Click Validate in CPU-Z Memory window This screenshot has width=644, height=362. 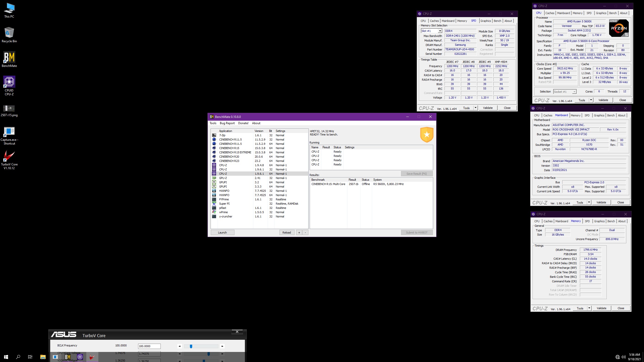tap(601, 308)
